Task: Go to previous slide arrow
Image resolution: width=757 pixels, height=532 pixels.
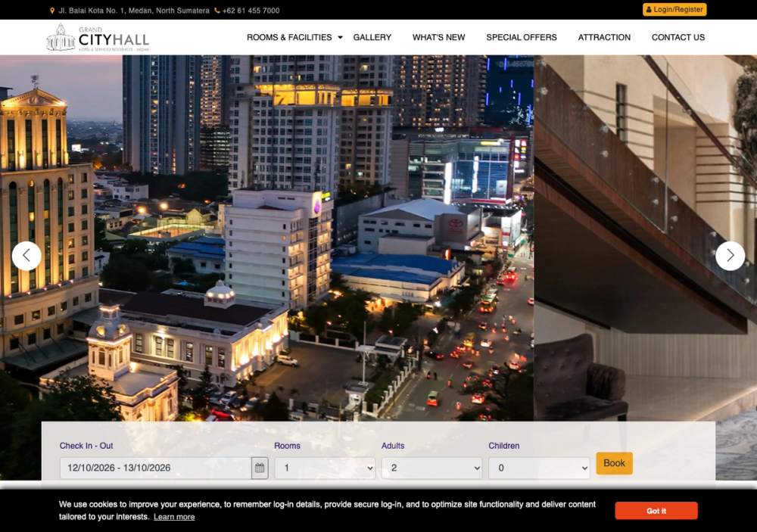Action: click(26, 255)
